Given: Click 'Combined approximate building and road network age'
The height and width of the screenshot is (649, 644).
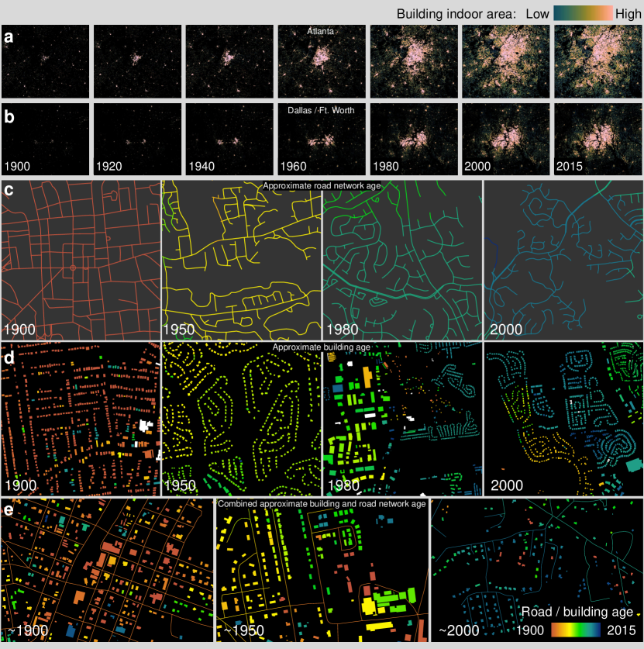Looking at the screenshot, I should (x=322, y=504).
